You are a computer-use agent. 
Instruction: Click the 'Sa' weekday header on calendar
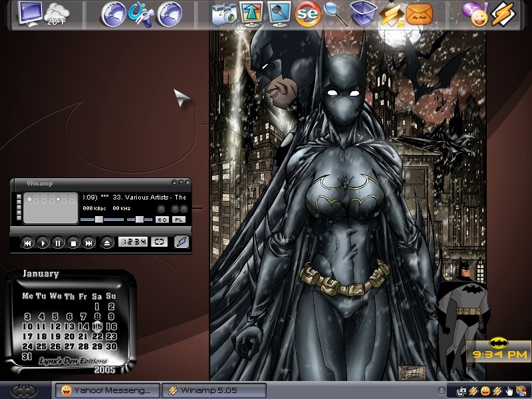pos(96,297)
